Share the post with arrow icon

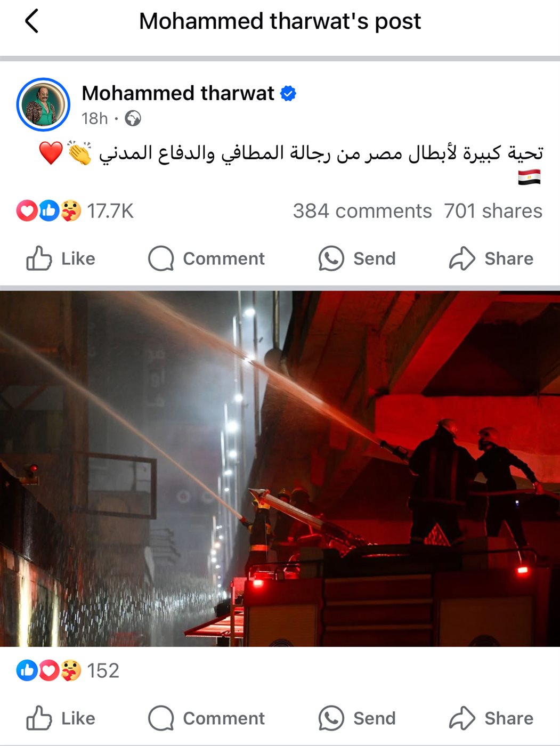[x=462, y=258]
